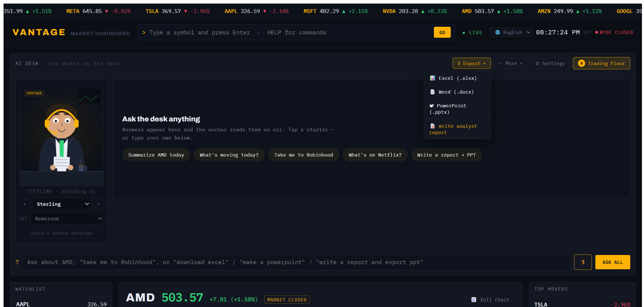The width and height of the screenshot is (644, 307).
Task: Click the GO button
Action: (x=442, y=32)
